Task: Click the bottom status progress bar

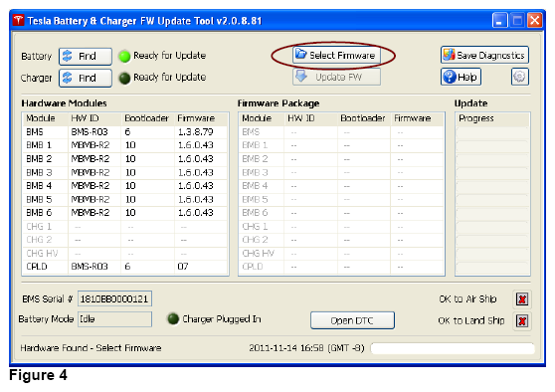Action: point(453,348)
